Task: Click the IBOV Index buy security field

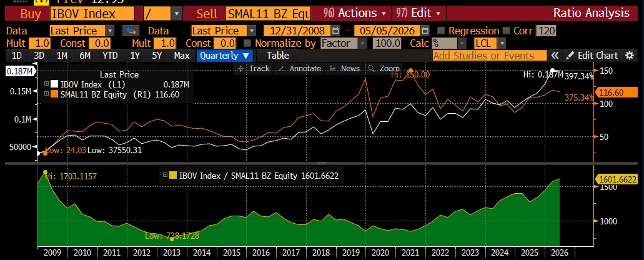Action: (x=92, y=14)
